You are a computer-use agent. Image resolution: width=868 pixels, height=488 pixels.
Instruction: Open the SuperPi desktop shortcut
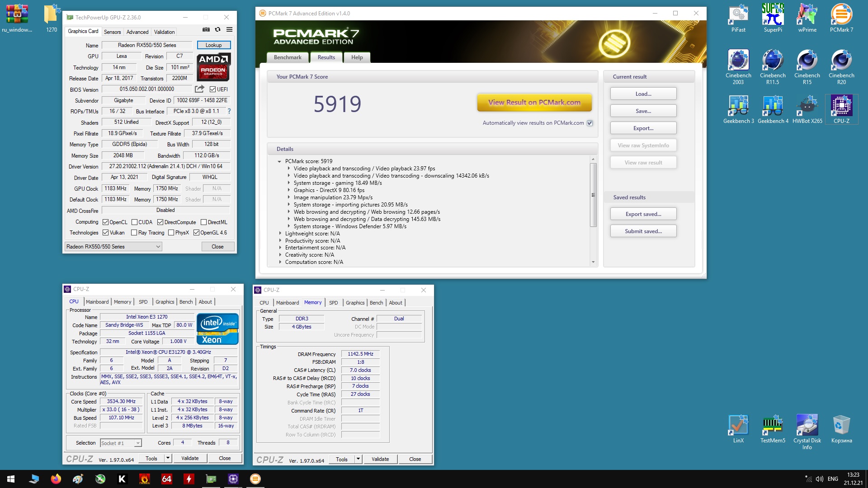pyautogui.click(x=773, y=18)
